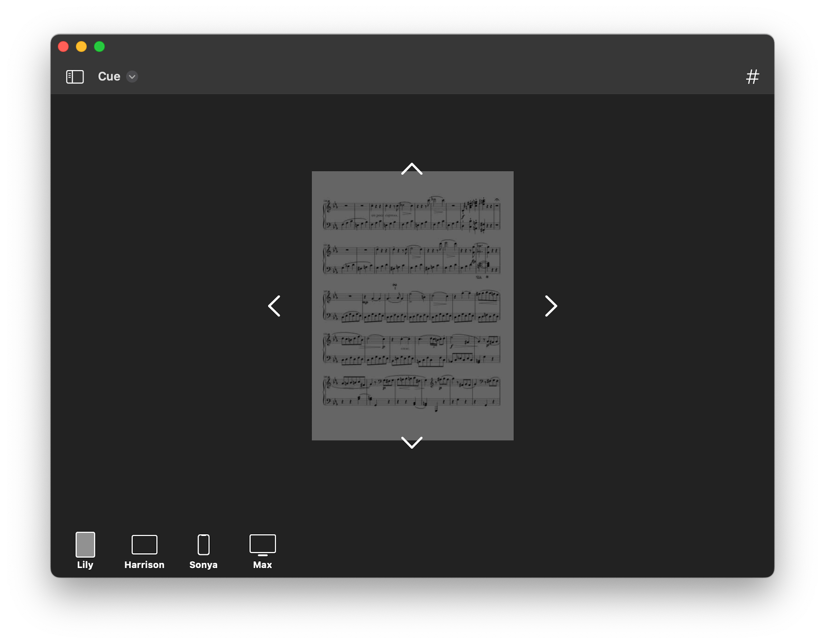Close the window with red button
The height and width of the screenshot is (644, 825).
point(63,47)
